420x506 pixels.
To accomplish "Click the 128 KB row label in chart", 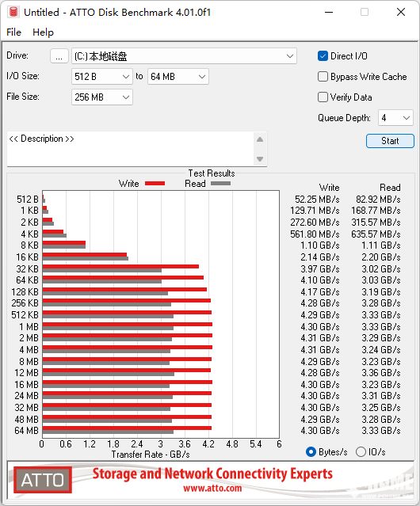I will [x=25, y=291].
